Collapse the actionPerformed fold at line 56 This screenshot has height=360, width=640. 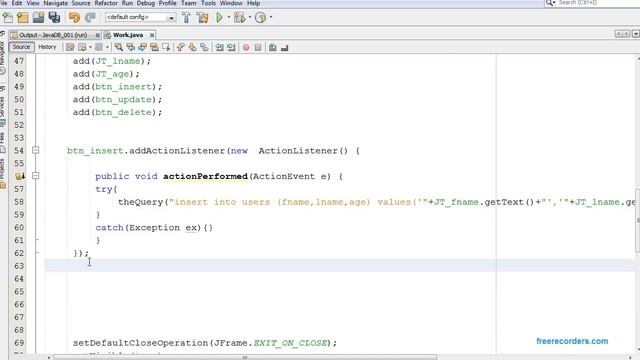(36, 176)
